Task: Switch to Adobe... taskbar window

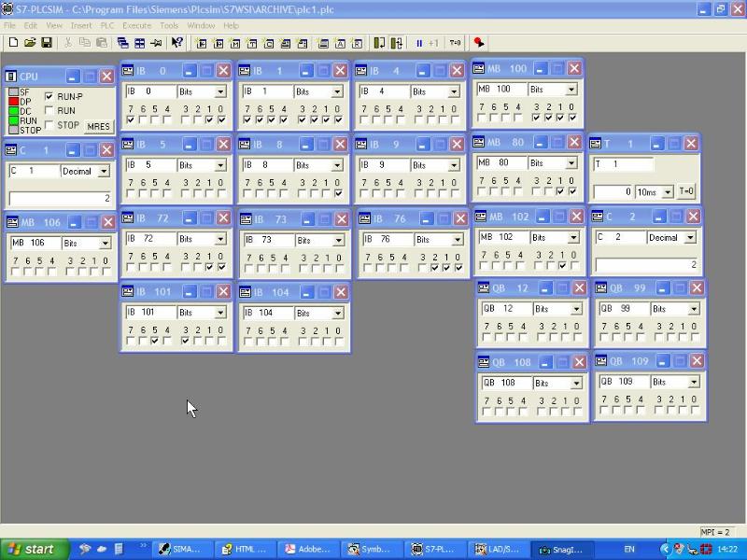Action: coord(309,550)
